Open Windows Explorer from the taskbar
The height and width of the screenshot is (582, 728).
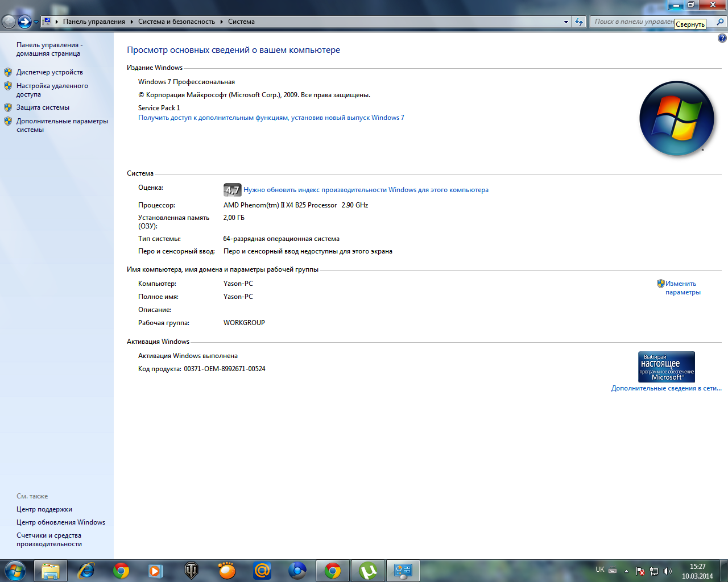click(51, 571)
